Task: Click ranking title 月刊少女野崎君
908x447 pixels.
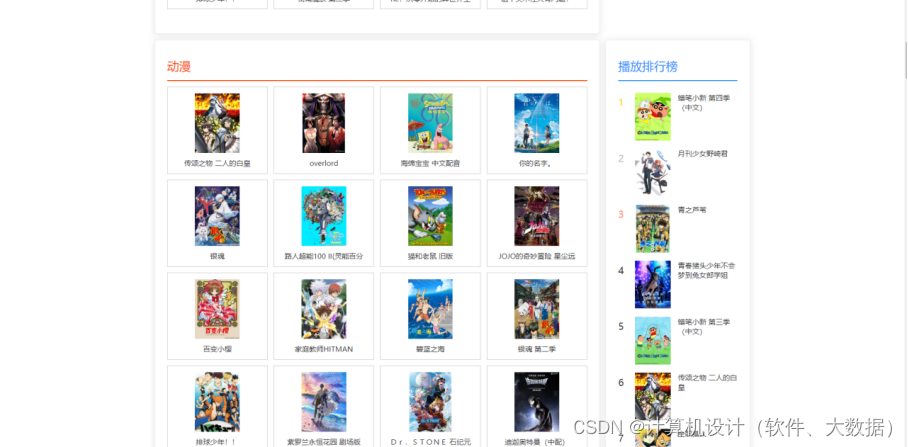Action: (702, 153)
